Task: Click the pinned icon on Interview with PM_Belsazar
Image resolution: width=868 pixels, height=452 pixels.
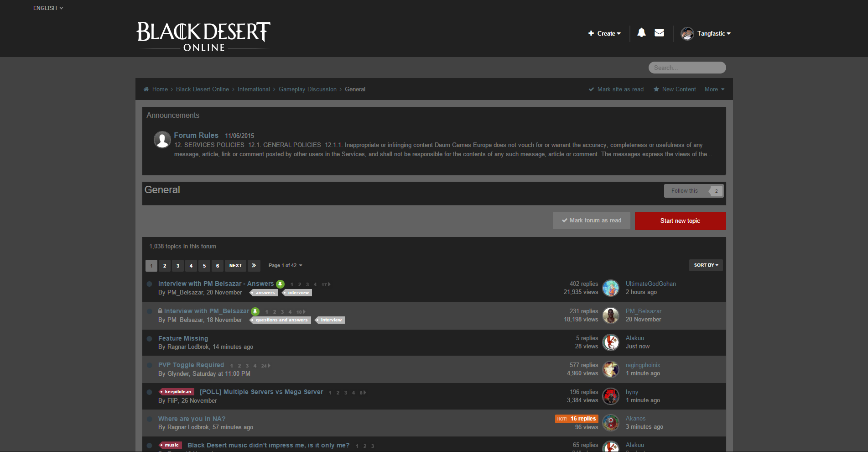Action: coord(255,311)
